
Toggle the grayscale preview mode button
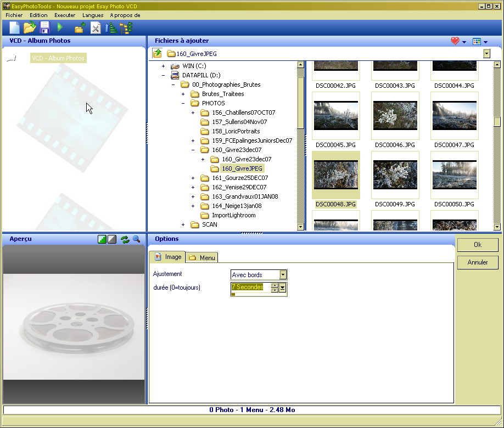112,239
